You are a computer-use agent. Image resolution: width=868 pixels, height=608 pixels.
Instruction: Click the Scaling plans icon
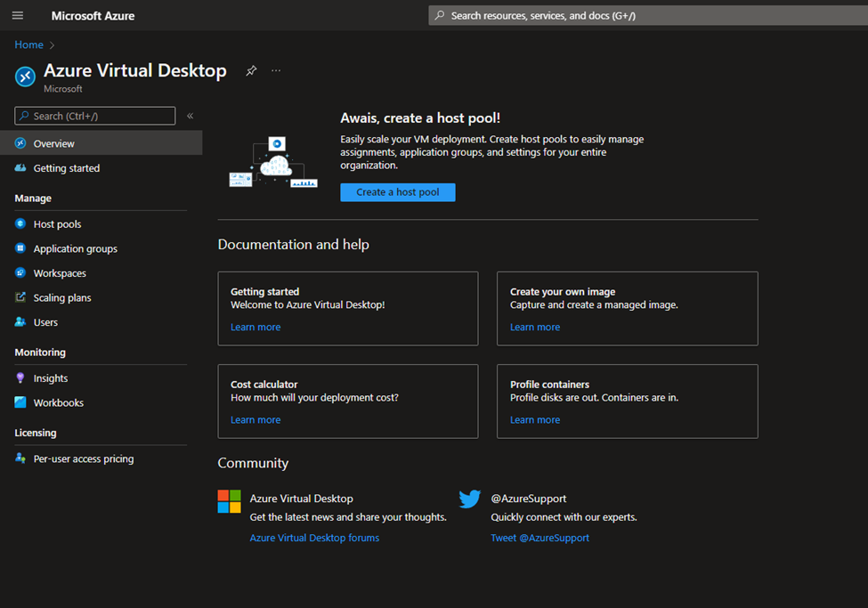click(x=20, y=297)
